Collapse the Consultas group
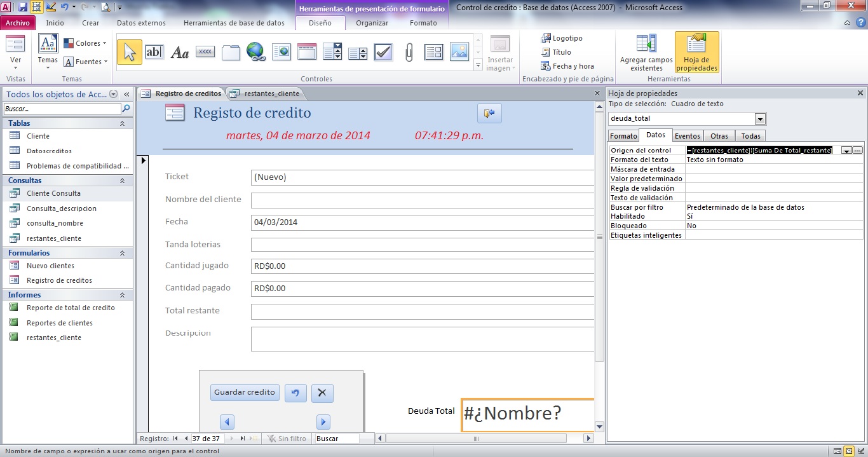The image size is (868, 457). coord(122,181)
